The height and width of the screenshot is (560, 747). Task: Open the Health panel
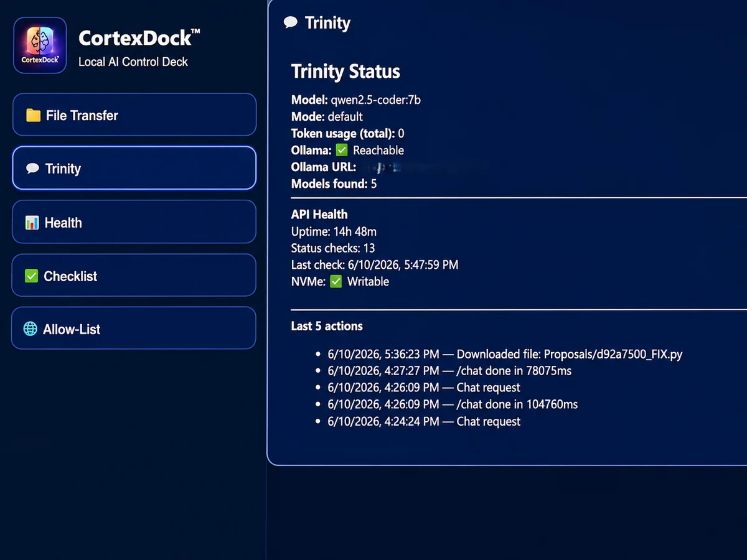pyautogui.click(x=134, y=222)
